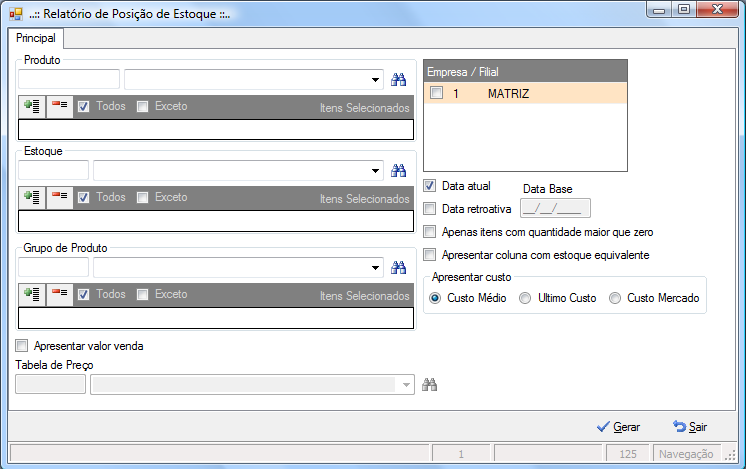The image size is (746, 469).
Task: Click Itens Selecionados label in Grupo de Produto
Action: coord(364,296)
